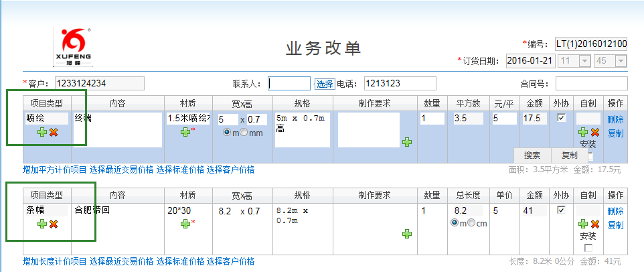Toggle 外协 checkbox in 喷绘 row
The width and height of the screenshot is (644, 272).
[x=562, y=118]
